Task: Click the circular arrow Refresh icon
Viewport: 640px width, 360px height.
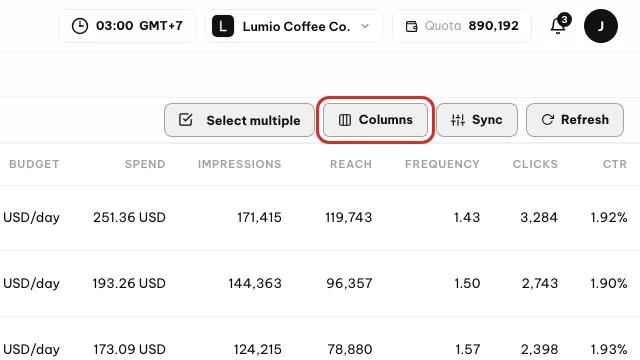Action: pos(547,120)
